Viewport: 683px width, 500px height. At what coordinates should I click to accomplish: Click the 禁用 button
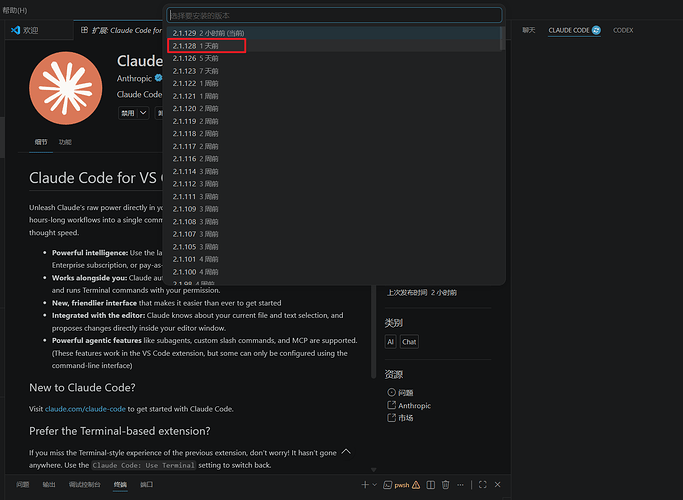tap(128, 113)
